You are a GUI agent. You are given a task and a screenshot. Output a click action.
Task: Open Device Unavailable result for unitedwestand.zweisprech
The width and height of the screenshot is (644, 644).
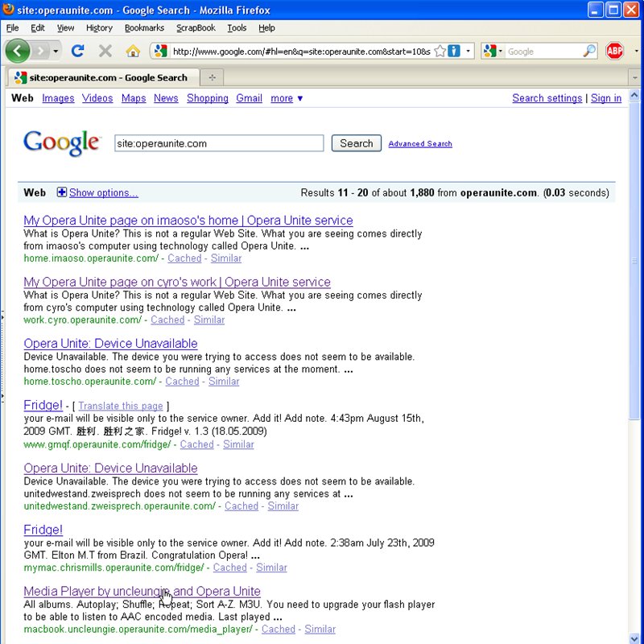[x=110, y=469]
